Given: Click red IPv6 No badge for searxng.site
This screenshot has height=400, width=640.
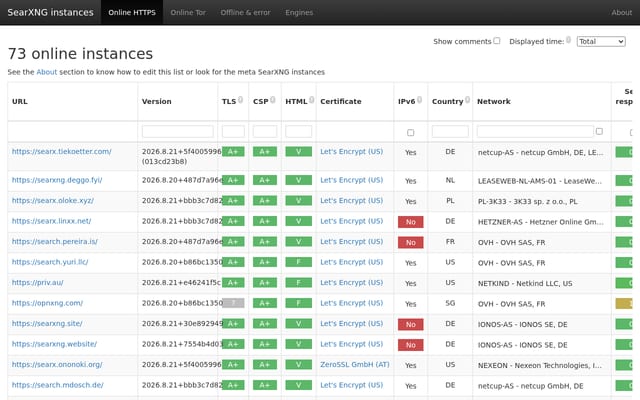Looking at the screenshot, I should coord(411,324).
